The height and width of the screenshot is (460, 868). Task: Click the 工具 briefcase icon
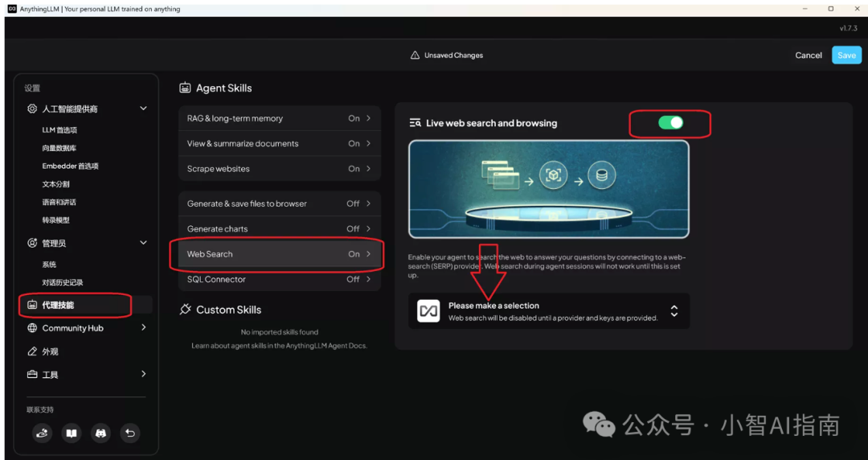click(32, 375)
